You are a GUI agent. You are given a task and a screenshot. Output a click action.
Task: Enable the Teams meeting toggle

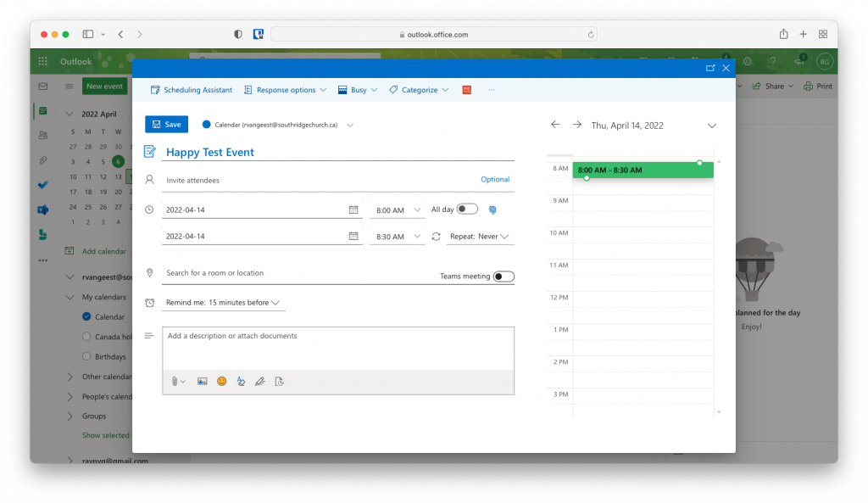504,277
